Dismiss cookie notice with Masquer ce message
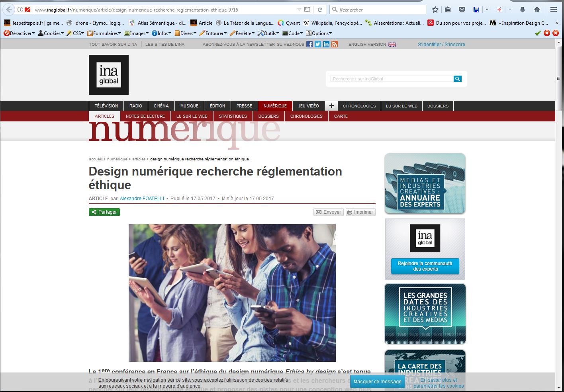The image size is (564, 392). [378, 381]
